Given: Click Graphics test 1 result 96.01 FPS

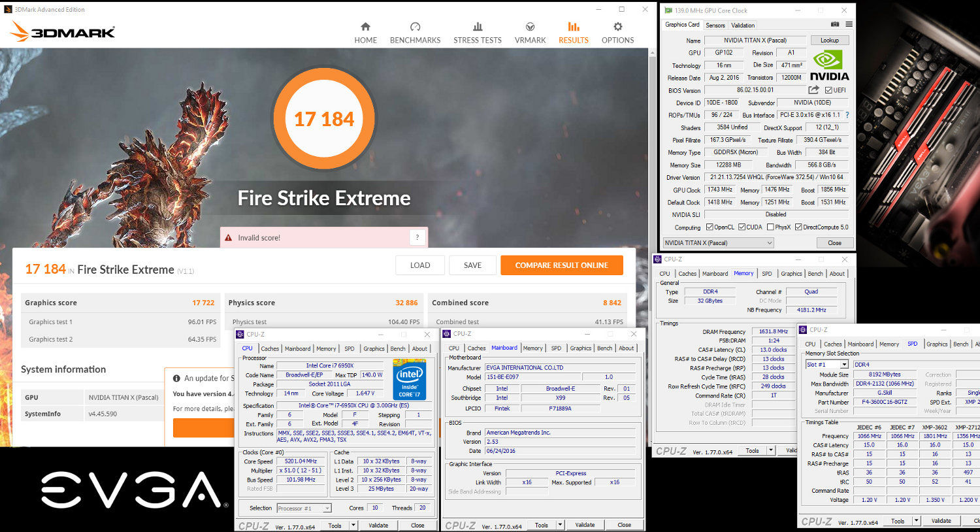Looking at the screenshot, I should (202, 322).
